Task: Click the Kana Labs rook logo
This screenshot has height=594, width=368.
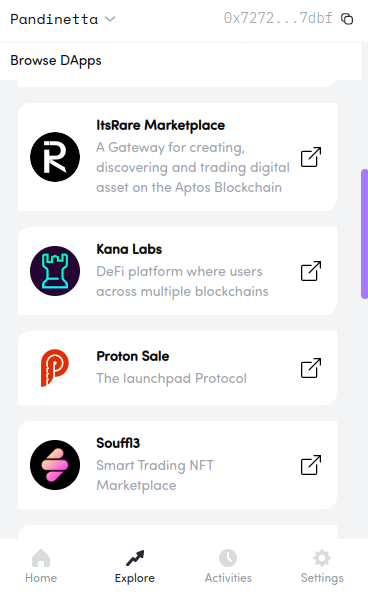Action: (55, 271)
